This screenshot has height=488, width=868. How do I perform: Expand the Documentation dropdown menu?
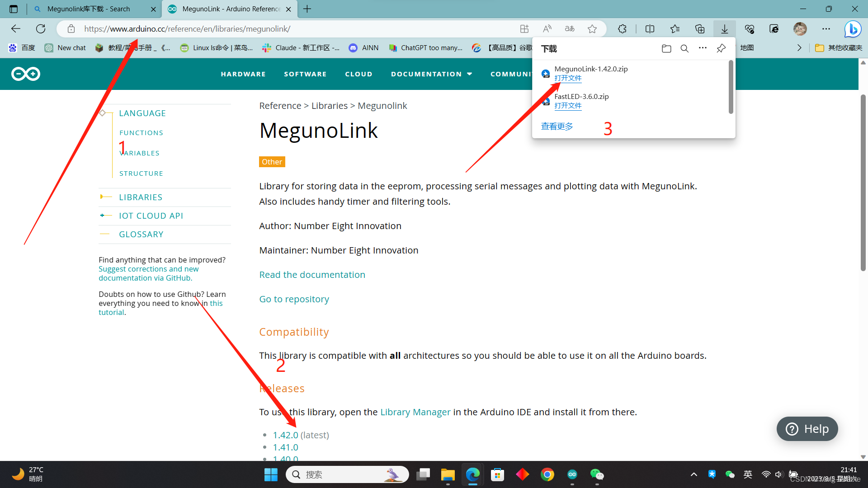pyautogui.click(x=431, y=74)
